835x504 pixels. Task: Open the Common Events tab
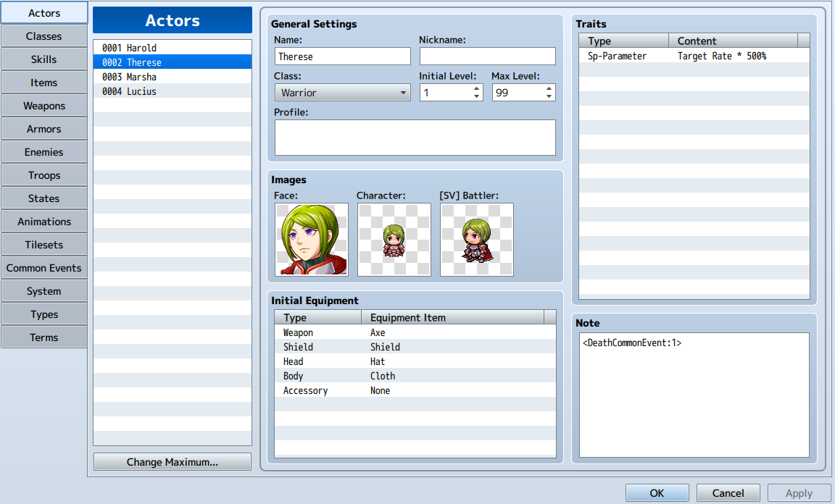tap(44, 268)
